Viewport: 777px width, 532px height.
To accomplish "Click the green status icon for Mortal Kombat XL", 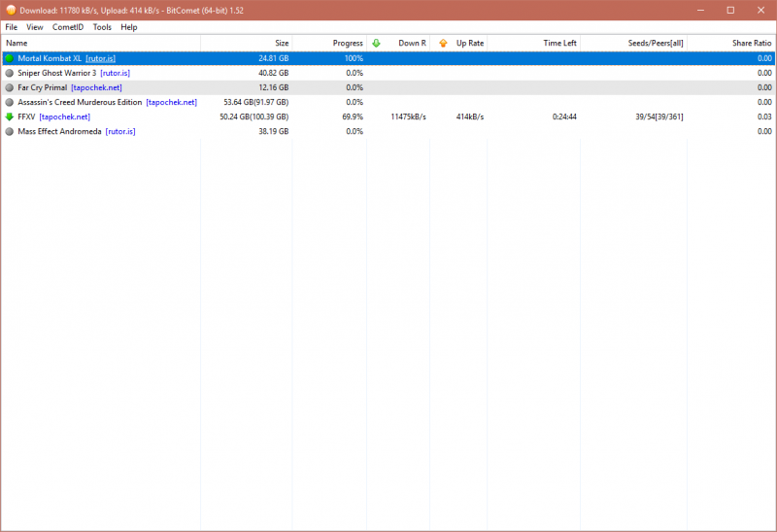I will [x=10, y=58].
